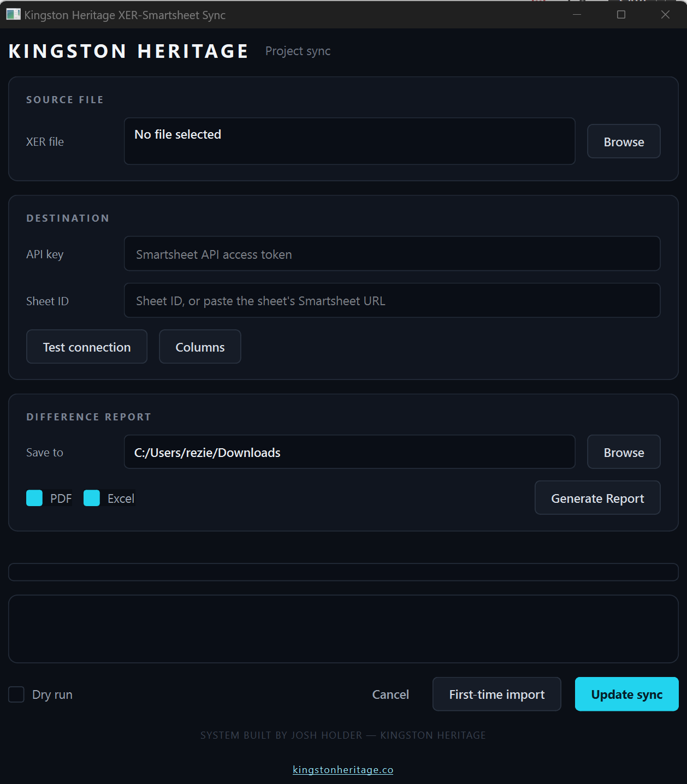Click the 'Save to' label
687x784 pixels.
[x=45, y=453]
